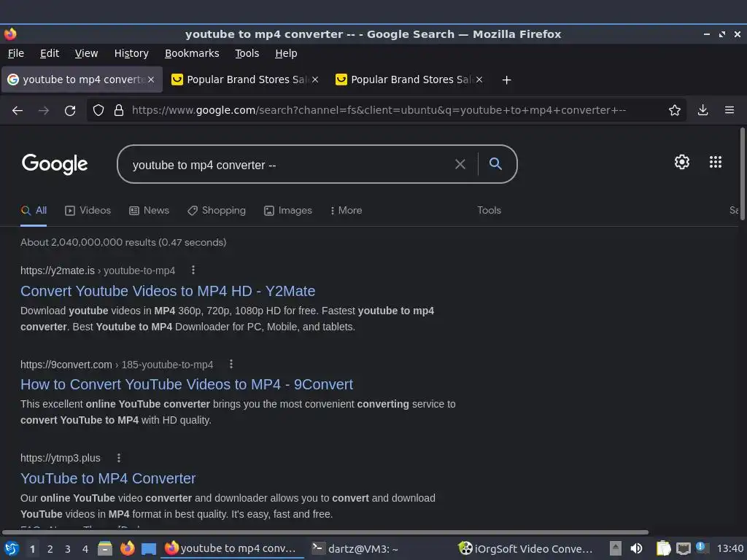Image resolution: width=747 pixels, height=560 pixels.
Task: Open the network tray icon
Action: [683, 549]
